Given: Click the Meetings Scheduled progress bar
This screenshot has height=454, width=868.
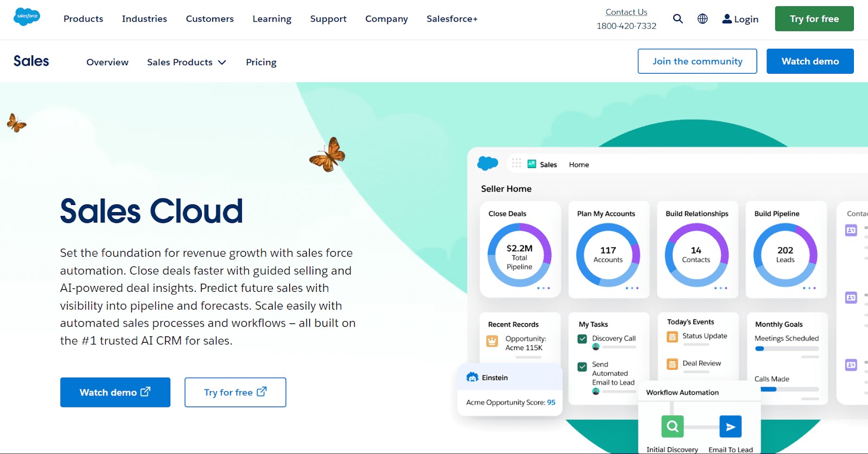Looking at the screenshot, I should pyautogui.click(x=787, y=349).
